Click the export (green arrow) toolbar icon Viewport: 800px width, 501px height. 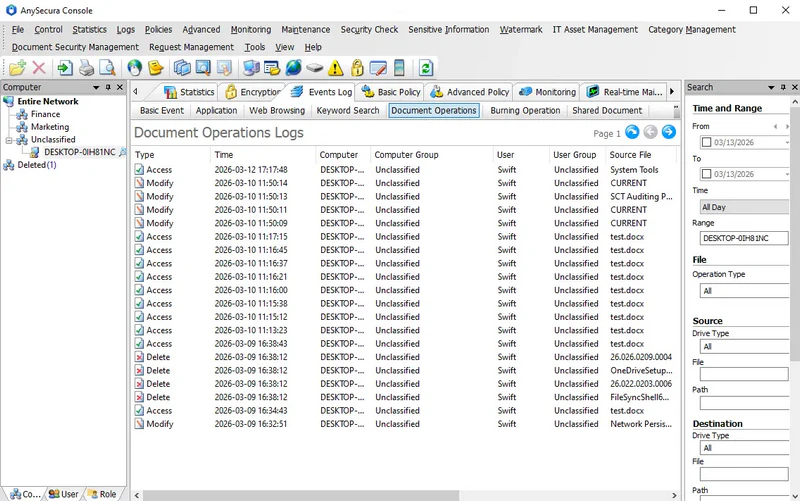tap(65, 68)
